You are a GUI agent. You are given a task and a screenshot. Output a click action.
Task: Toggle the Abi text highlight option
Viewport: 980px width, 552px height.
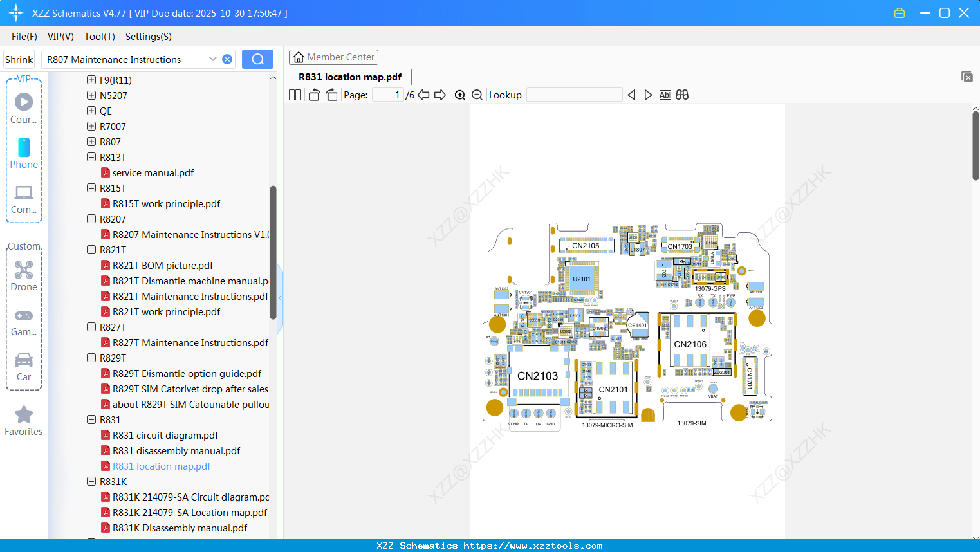click(665, 95)
